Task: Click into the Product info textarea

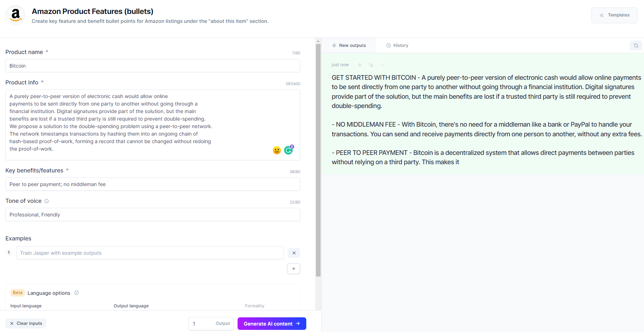Action: [153, 125]
